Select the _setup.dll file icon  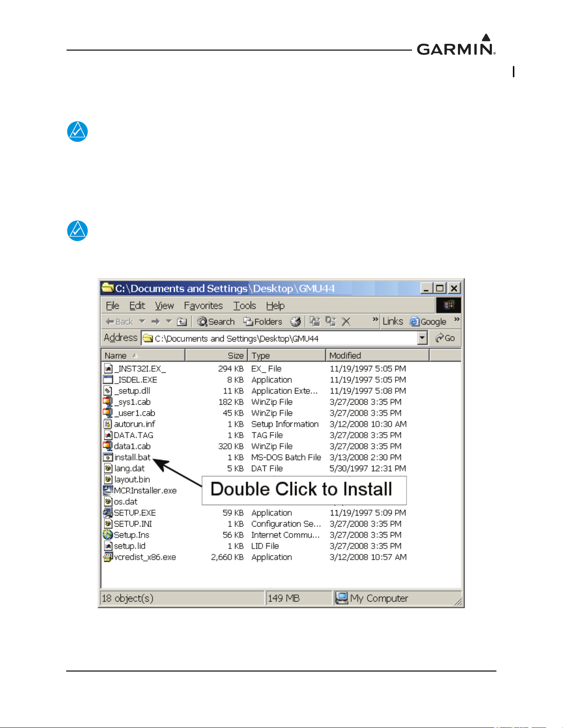tap(108, 391)
